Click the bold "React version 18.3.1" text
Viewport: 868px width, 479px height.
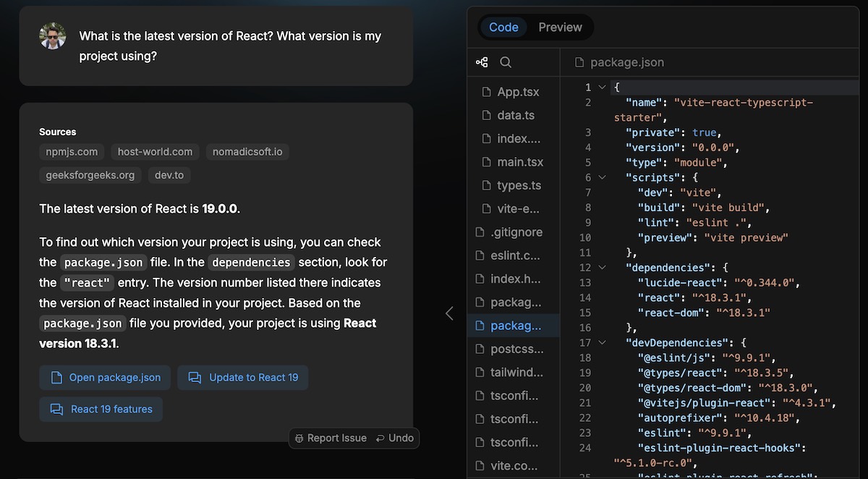pos(208,334)
